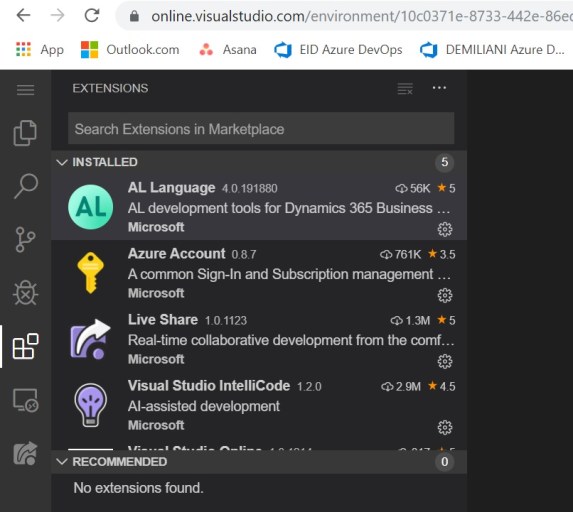This screenshot has height=512, width=573.
Task: Click the recommended count badge 0
Action: click(444, 462)
